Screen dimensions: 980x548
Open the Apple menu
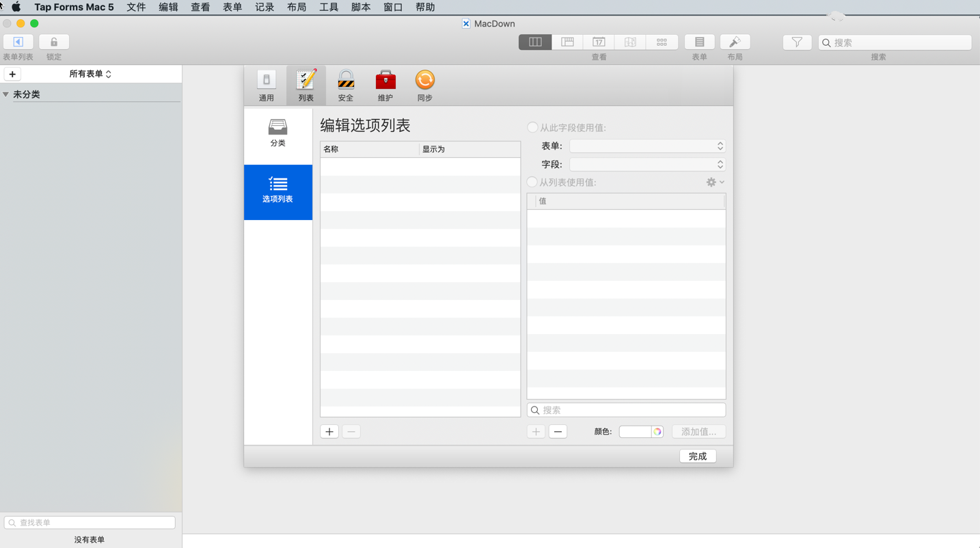[16, 7]
